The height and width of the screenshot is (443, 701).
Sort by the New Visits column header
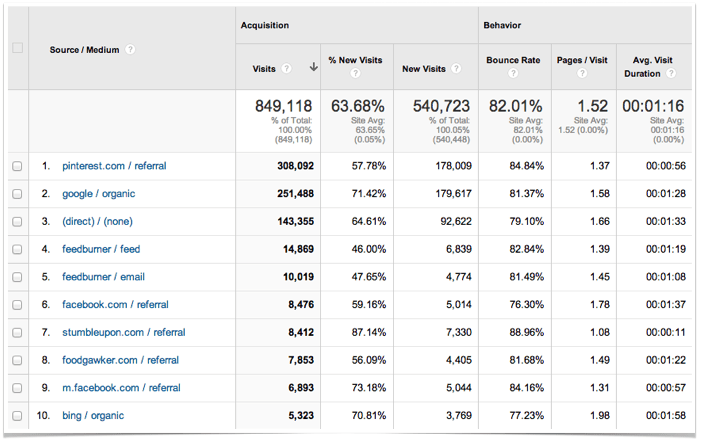pyautogui.click(x=424, y=68)
